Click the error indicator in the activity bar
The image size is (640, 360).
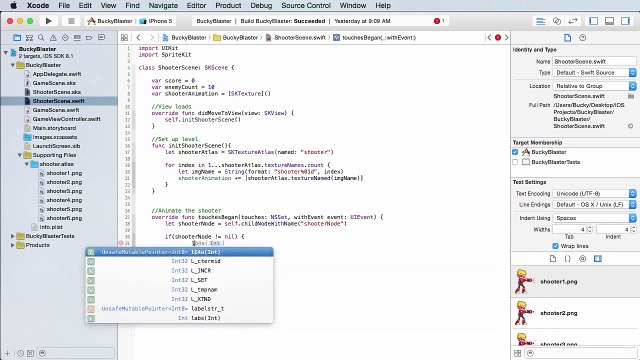(439, 21)
